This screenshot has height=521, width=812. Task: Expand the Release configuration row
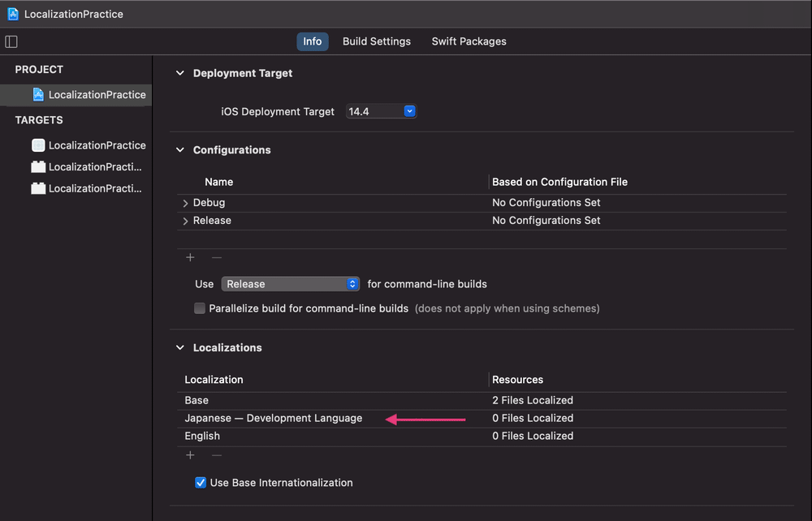coord(186,221)
